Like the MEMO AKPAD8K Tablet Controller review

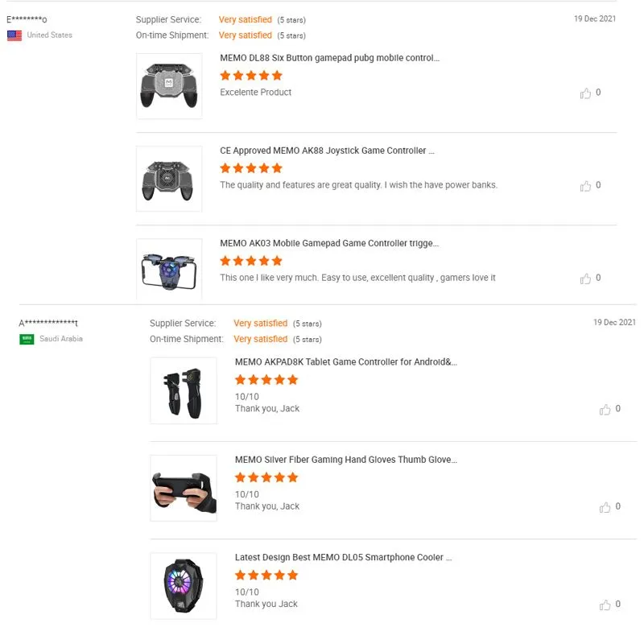pyautogui.click(x=605, y=409)
